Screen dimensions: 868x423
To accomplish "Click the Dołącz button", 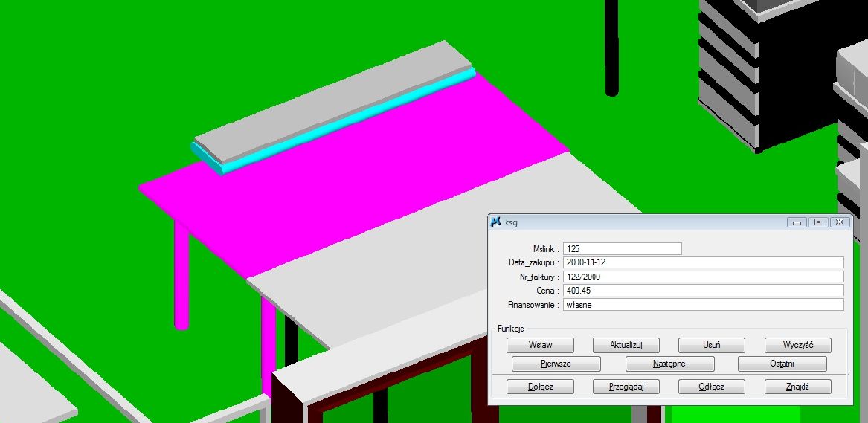I will 540,387.
